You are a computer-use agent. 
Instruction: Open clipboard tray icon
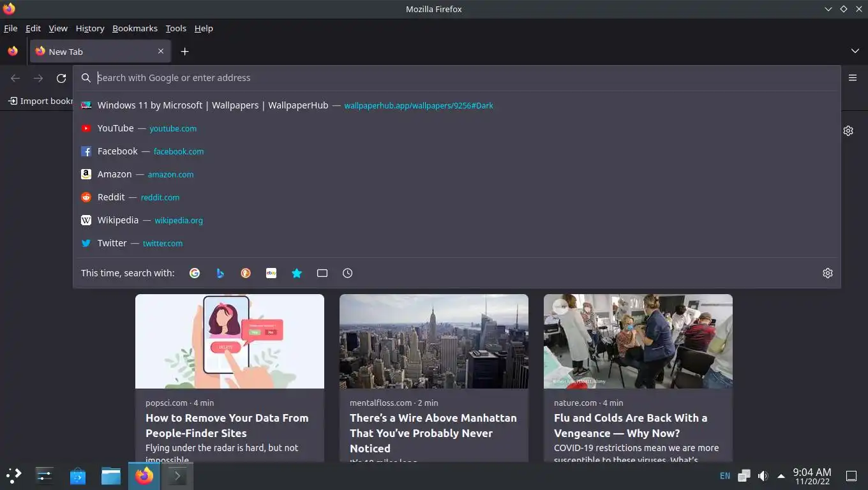point(744,476)
